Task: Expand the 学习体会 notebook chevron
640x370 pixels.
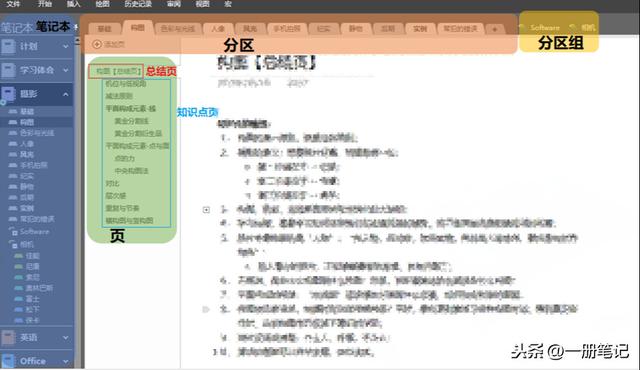Action: (66, 70)
